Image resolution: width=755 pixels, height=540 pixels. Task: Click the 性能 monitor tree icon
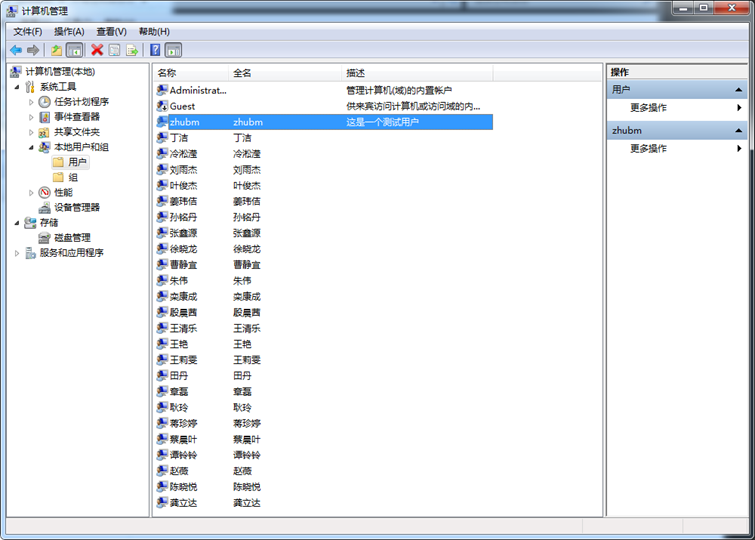[x=44, y=193]
